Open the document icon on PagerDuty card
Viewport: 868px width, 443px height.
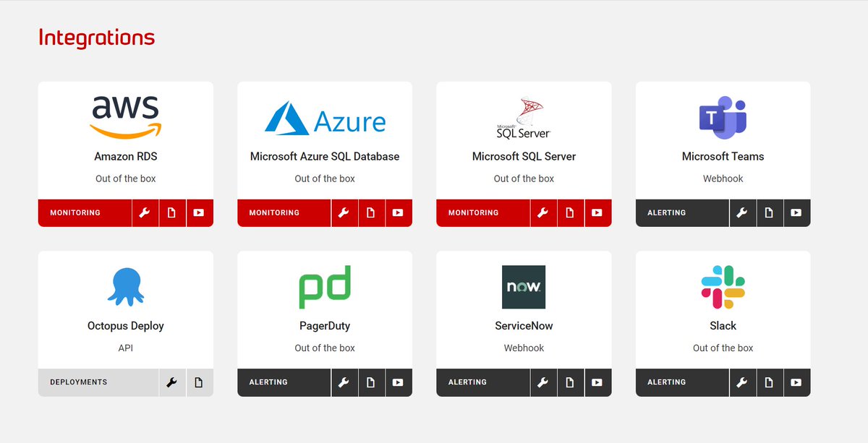[x=371, y=382]
